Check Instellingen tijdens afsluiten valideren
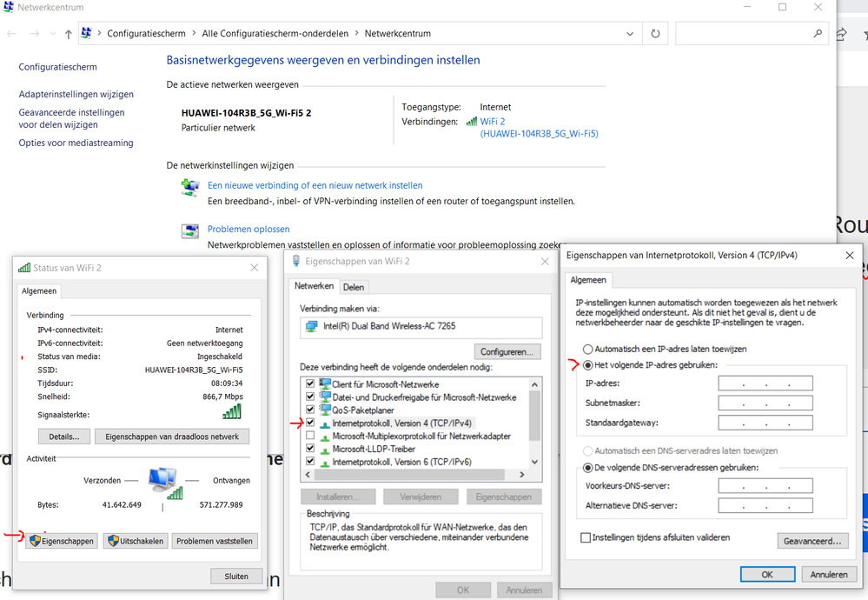 [x=586, y=538]
